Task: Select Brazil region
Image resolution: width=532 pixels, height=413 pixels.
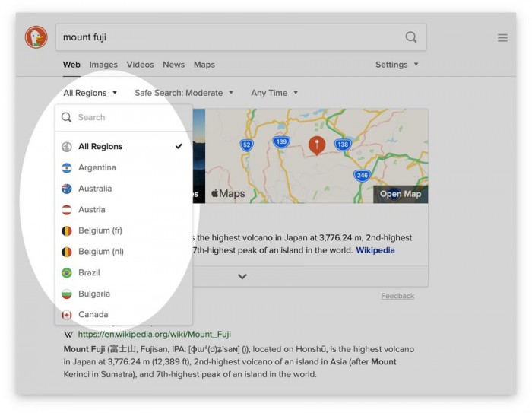Action: click(123, 273)
